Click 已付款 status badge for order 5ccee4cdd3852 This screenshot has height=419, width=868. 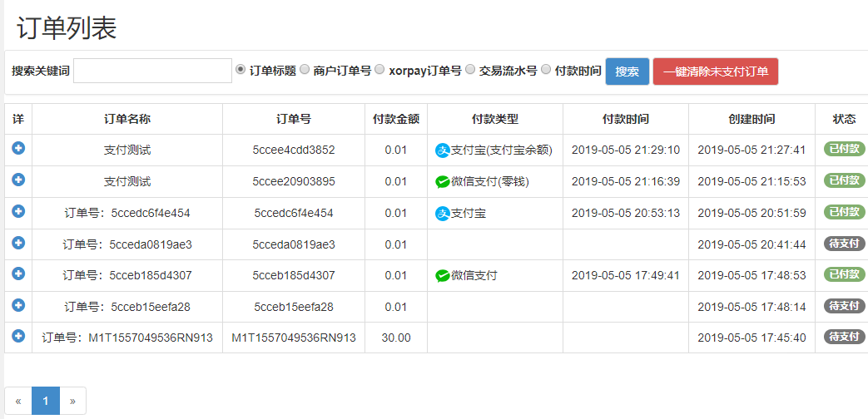point(844,150)
